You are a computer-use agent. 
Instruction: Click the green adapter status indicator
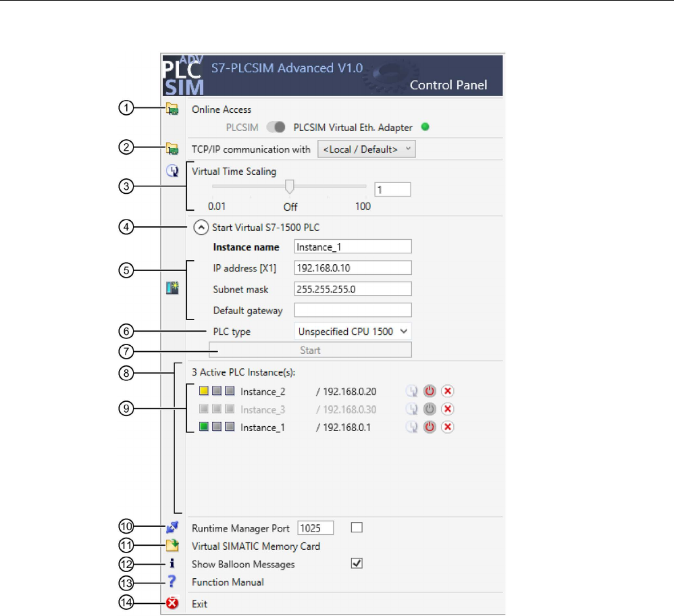click(425, 127)
